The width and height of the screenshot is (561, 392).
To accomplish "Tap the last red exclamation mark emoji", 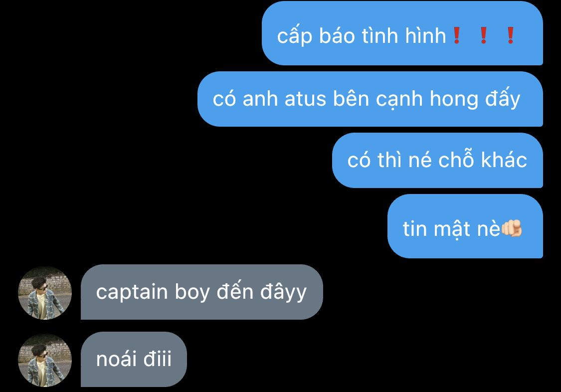I will pos(511,35).
